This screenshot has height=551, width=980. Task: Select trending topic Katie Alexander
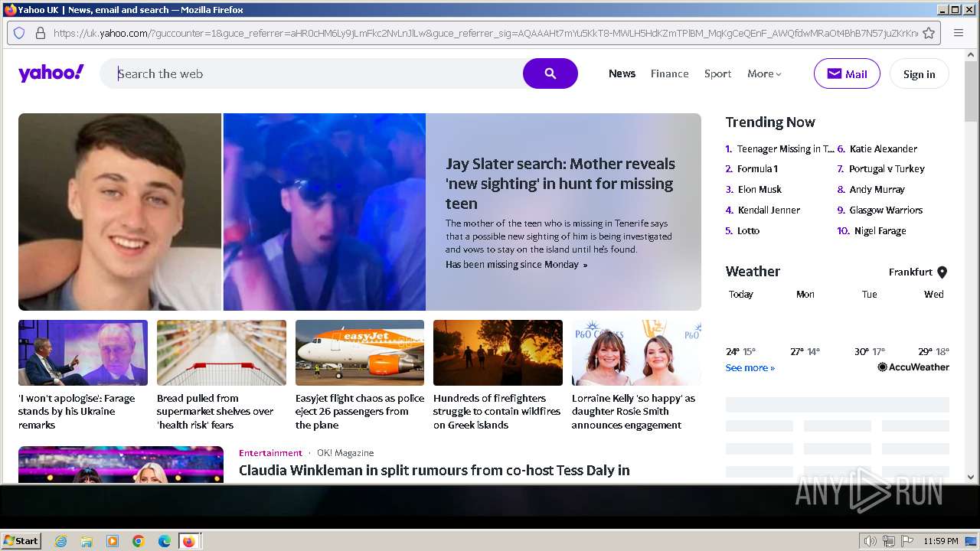883,148
